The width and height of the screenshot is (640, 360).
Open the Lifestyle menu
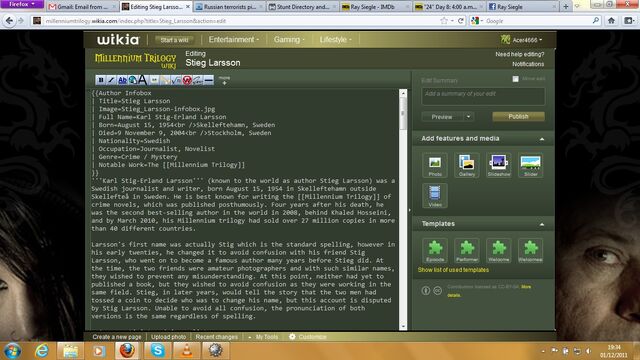336,40
